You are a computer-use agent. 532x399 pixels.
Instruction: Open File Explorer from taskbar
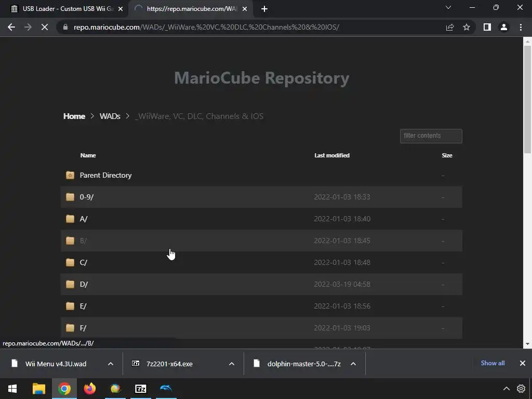pyautogui.click(x=38, y=389)
